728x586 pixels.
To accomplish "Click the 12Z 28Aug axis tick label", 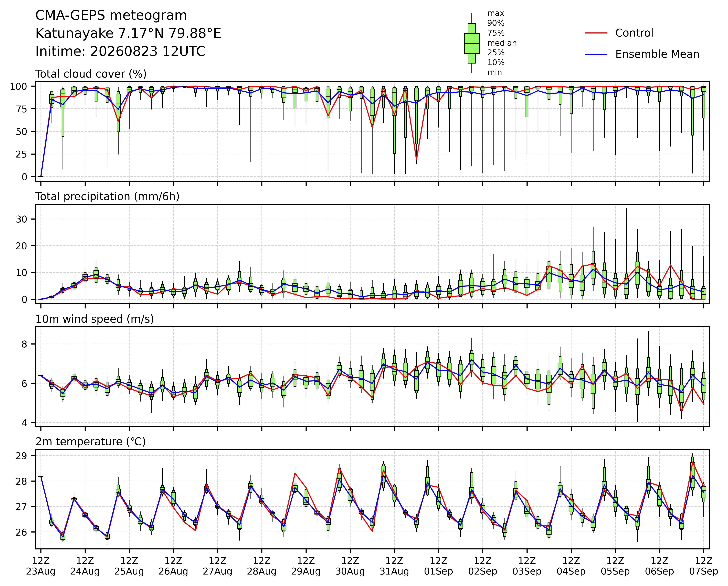I will 262,566.
